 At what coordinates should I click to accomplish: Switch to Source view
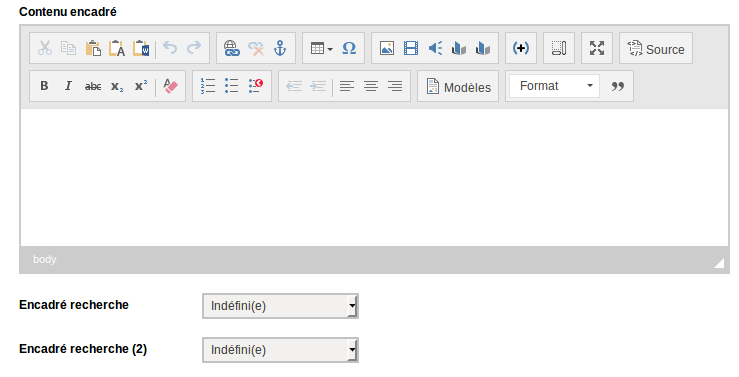click(x=656, y=49)
